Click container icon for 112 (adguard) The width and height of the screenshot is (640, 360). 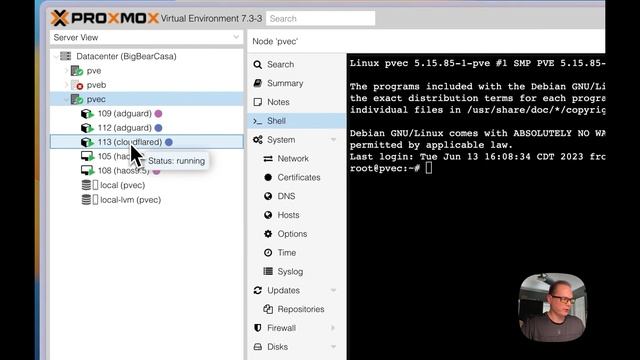[x=87, y=128]
